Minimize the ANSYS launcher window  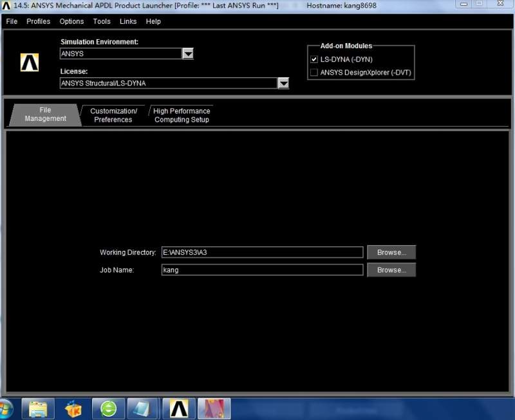pyautogui.click(x=464, y=4)
